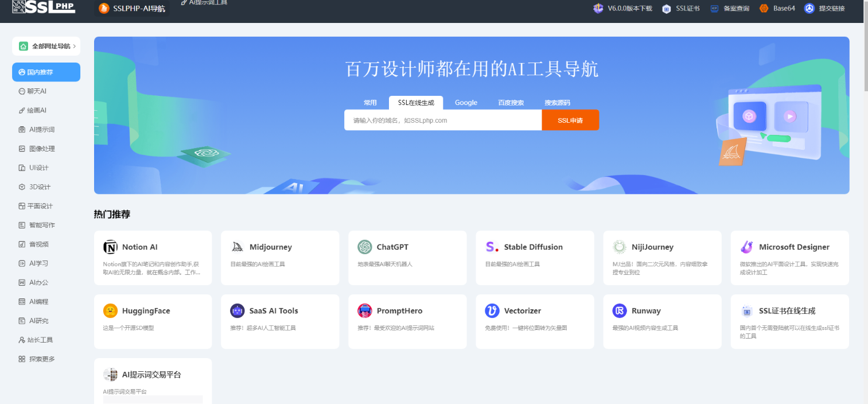Click the Notion AI logo icon
Image resolution: width=868 pixels, height=404 pixels.
[110, 247]
